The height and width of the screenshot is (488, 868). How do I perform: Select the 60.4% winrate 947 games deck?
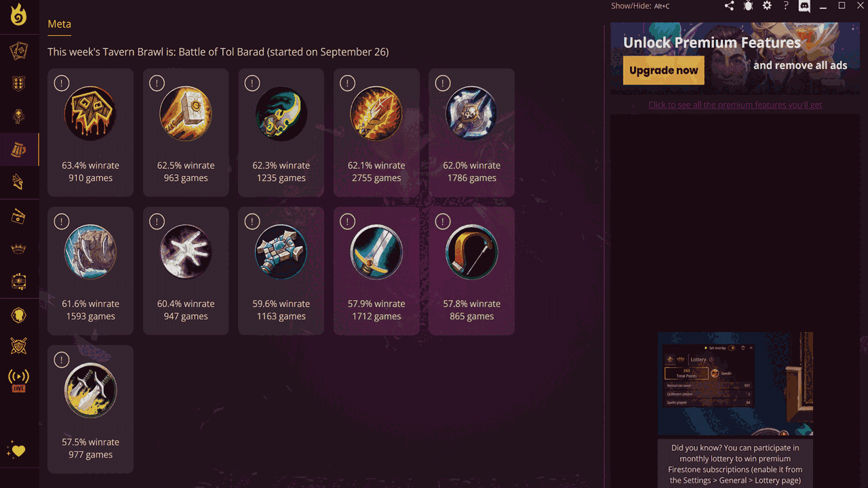pyautogui.click(x=186, y=271)
